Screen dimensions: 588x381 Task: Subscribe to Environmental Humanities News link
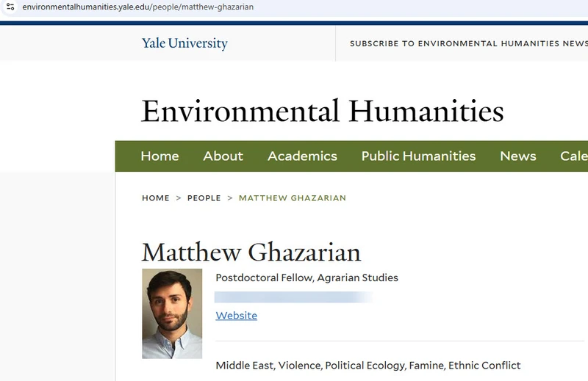pyautogui.click(x=469, y=43)
